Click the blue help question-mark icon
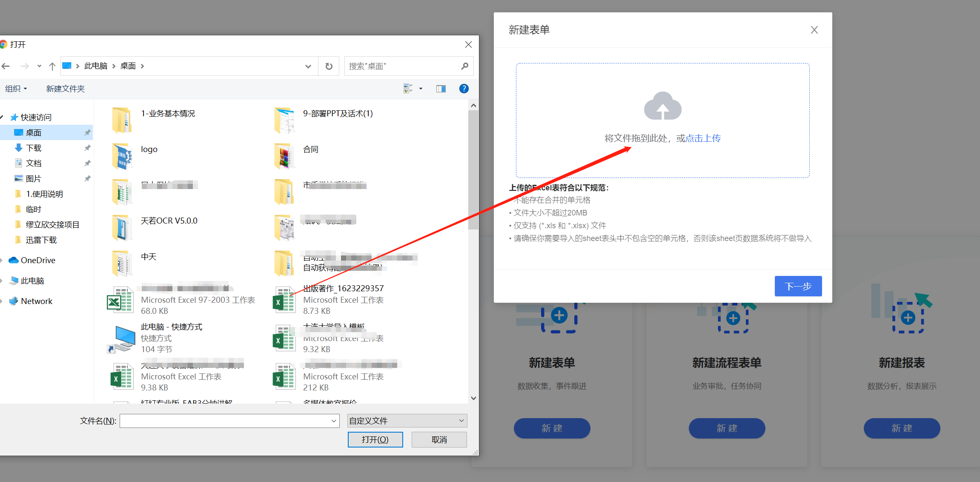The width and height of the screenshot is (980, 482). click(x=464, y=89)
